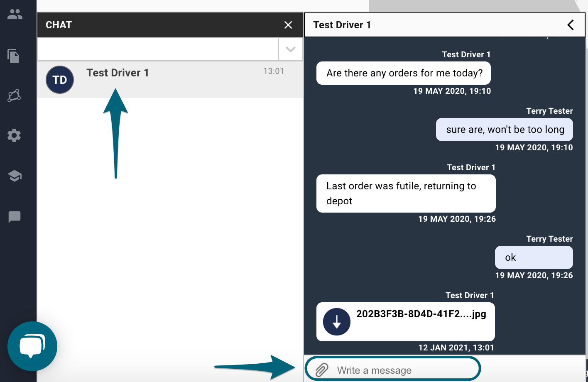Click the TD avatar circle
Image resolution: width=588 pixels, height=382 pixels.
(60, 80)
